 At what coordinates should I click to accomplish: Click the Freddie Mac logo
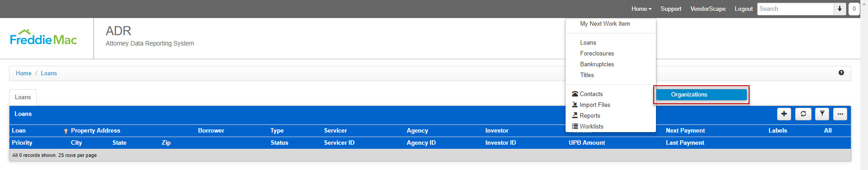pyautogui.click(x=43, y=38)
